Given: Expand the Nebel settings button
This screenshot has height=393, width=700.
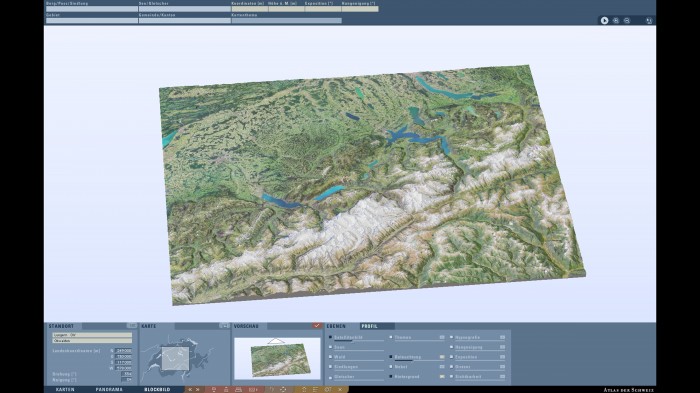Looking at the screenshot, I should point(442,367).
